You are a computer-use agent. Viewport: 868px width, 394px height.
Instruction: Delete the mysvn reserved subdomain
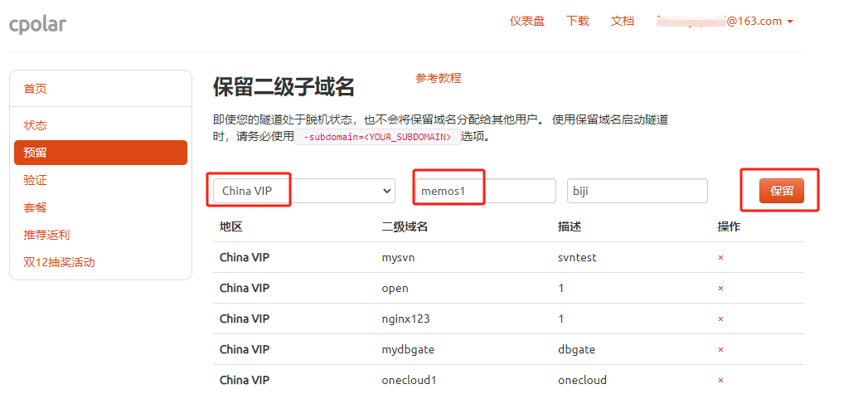[x=720, y=258]
